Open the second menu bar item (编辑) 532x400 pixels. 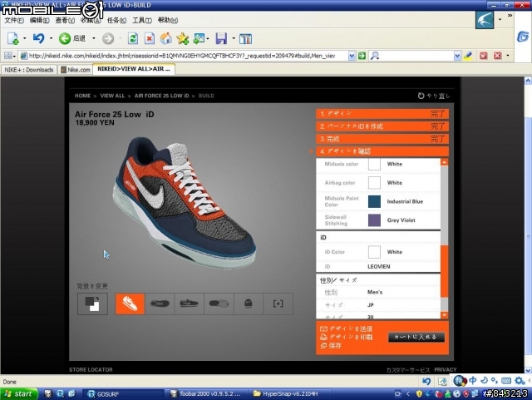pos(39,20)
